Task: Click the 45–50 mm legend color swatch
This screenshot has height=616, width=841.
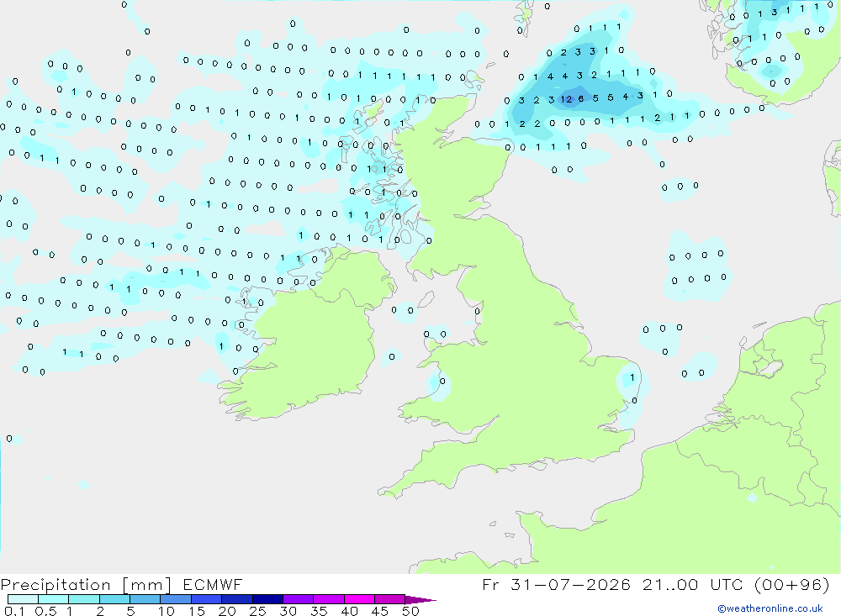Action: (390, 599)
